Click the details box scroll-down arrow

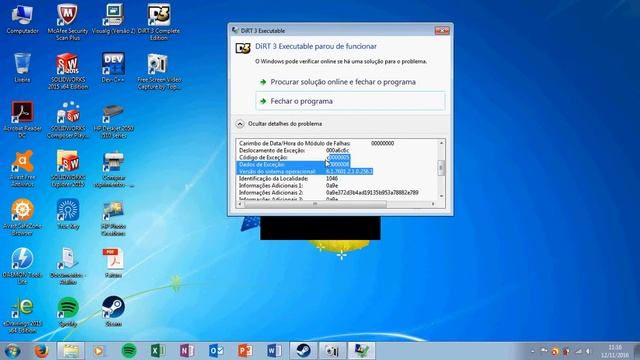441,196
